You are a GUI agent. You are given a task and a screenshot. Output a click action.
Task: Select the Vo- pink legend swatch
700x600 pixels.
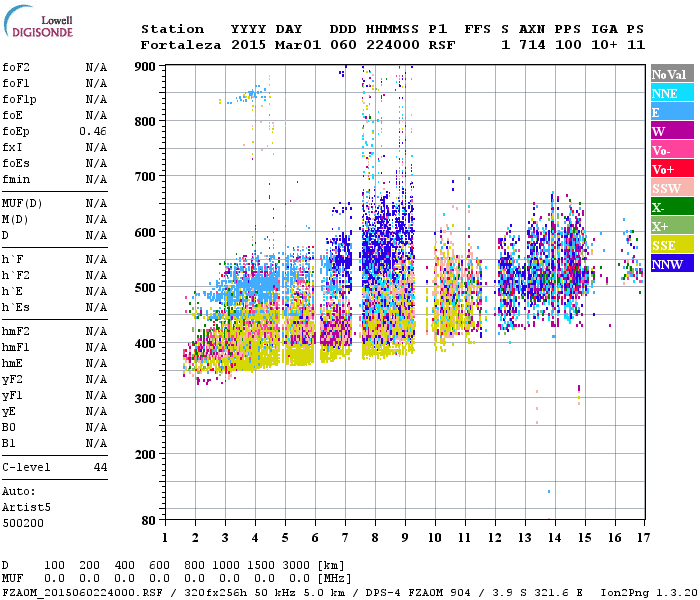(x=672, y=150)
